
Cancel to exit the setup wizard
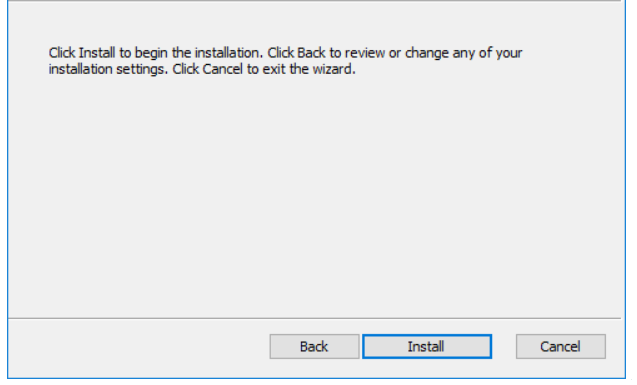[x=561, y=346]
